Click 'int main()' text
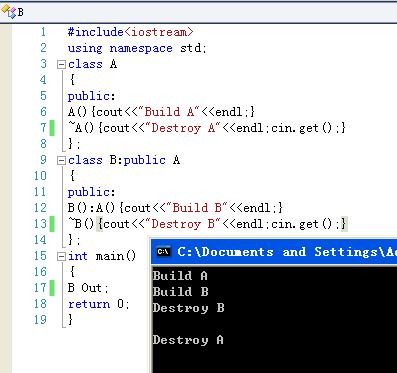This screenshot has width=397, height=373. [x=102, y=256]
